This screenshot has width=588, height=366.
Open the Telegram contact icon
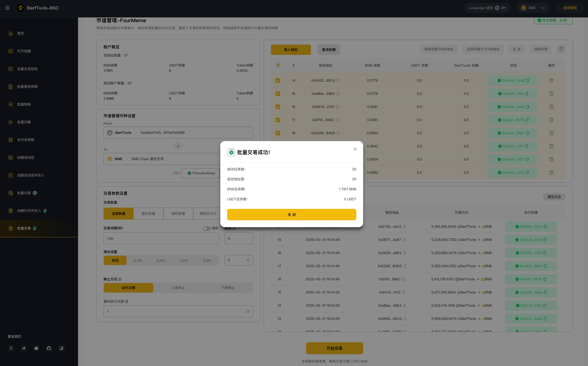click(x=23, y=348)
